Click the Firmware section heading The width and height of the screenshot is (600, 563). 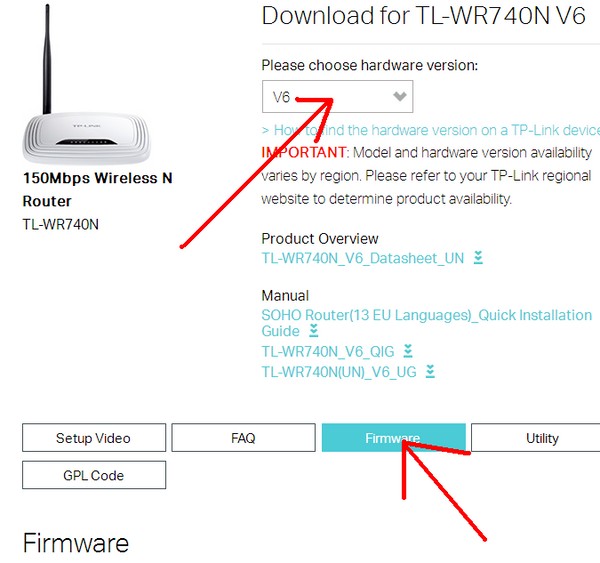[x=76, y=543]
